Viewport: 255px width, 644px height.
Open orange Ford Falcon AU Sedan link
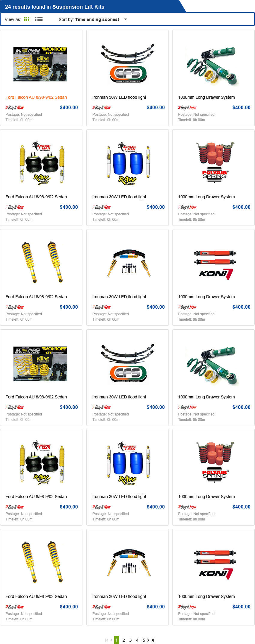click(36, 97)
